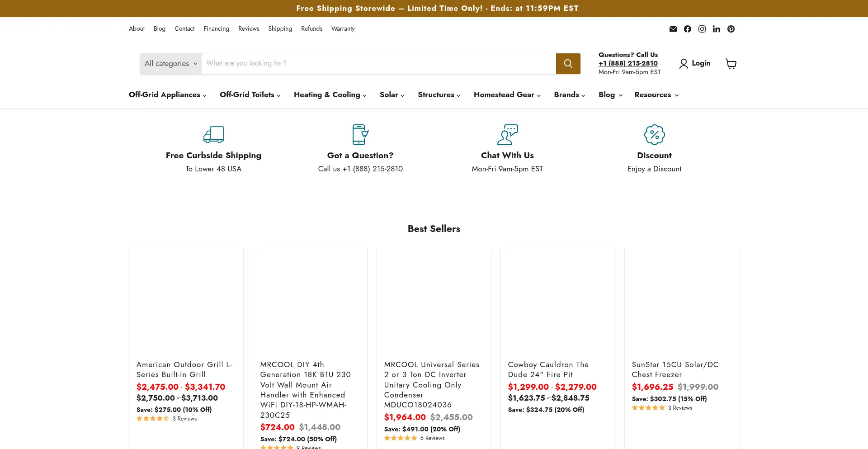
Task: Expand the Solar navigation menu
Action: [392, 95]
